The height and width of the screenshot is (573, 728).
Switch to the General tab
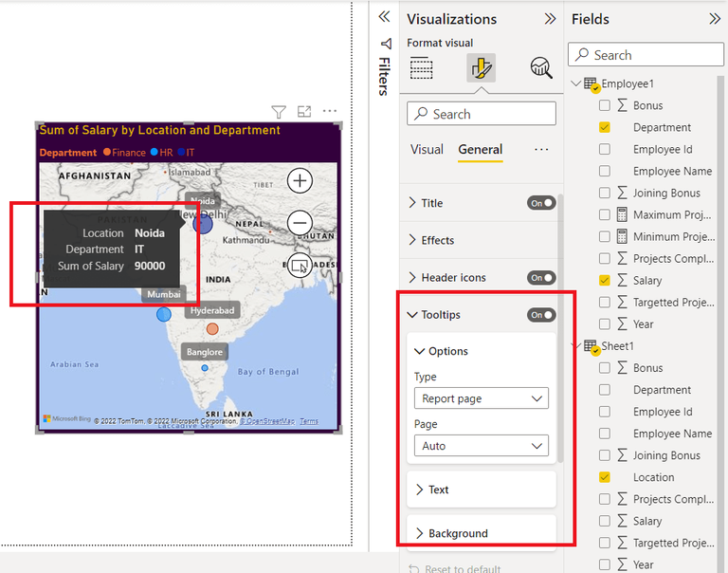point(480,150)
